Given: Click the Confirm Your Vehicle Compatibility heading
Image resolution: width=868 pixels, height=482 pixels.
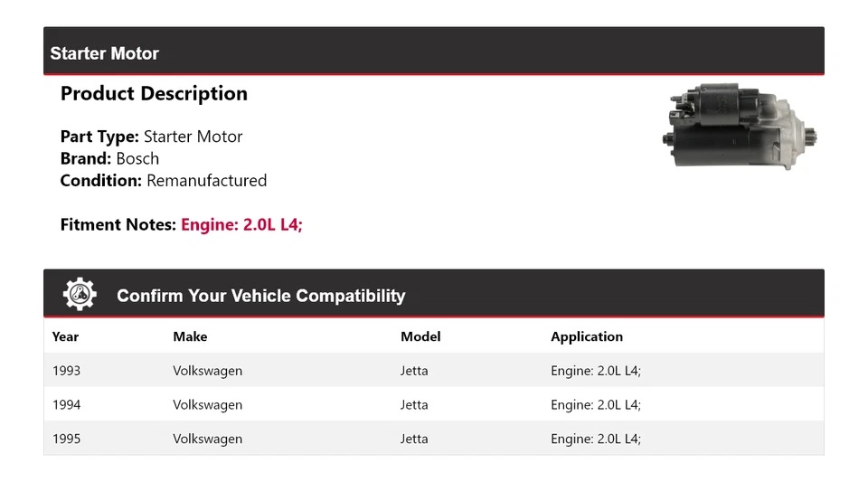Looking at the screenshot, I should point(260,296).
